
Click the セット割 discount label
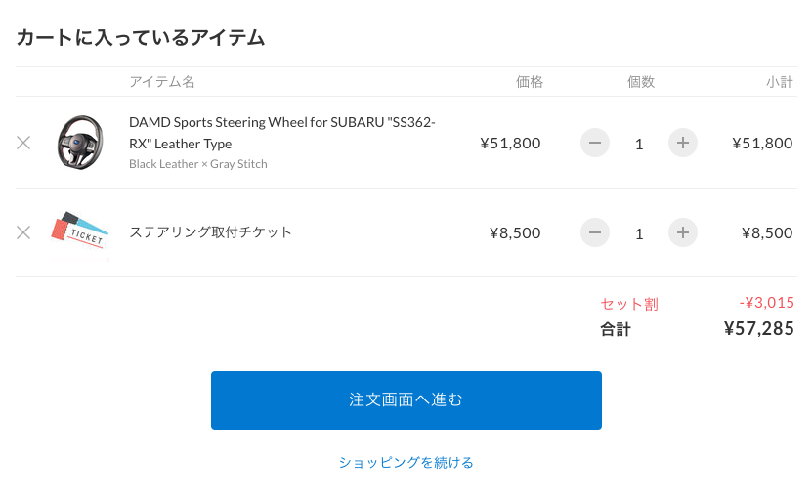click(629, 304)
